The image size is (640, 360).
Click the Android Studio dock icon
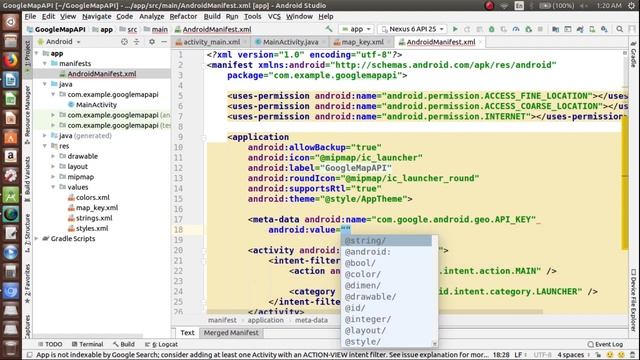(x=11, y=196)
